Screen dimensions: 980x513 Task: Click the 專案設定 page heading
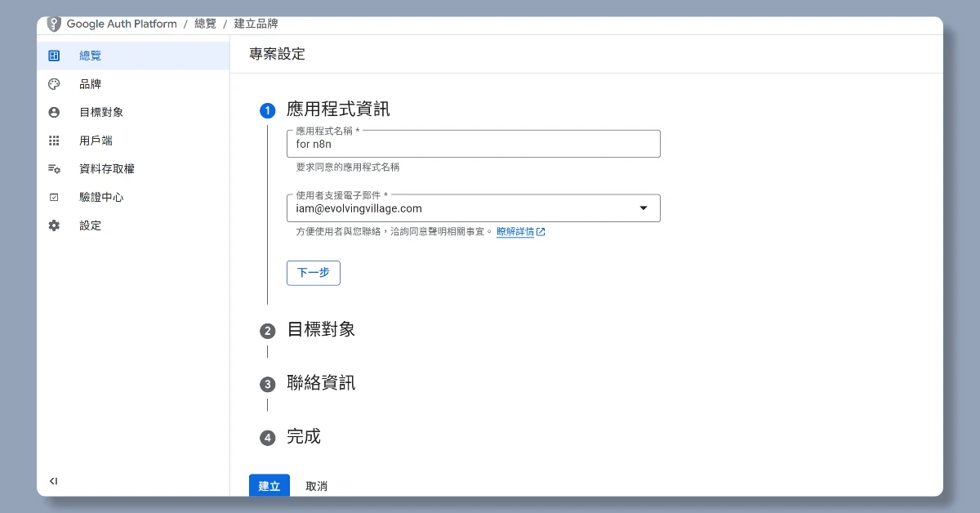pyautogui.click(x=278, y=55)
